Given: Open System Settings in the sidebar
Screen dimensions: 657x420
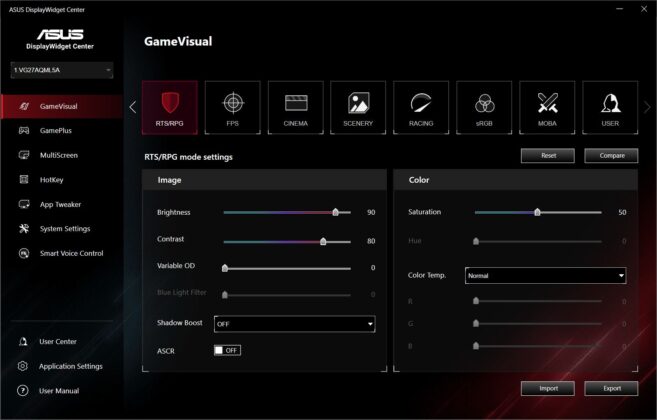Looking at the screenshot, I should (x=65, y=229).
